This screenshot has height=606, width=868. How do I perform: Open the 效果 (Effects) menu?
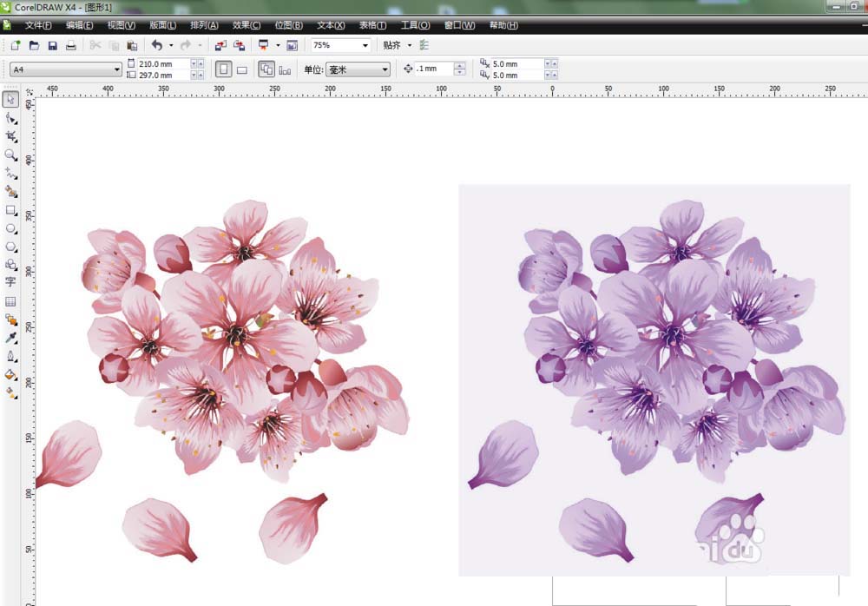(x=247, y=25)
